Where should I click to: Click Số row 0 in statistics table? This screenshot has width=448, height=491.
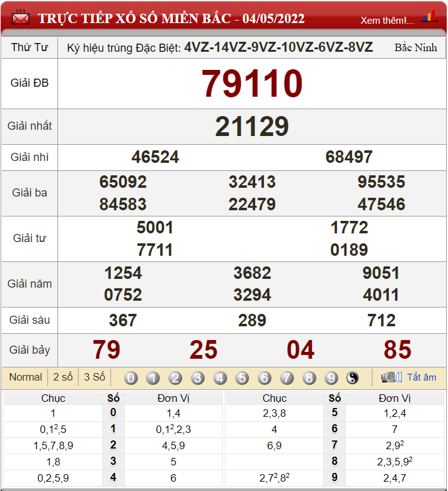coord(113,413)
